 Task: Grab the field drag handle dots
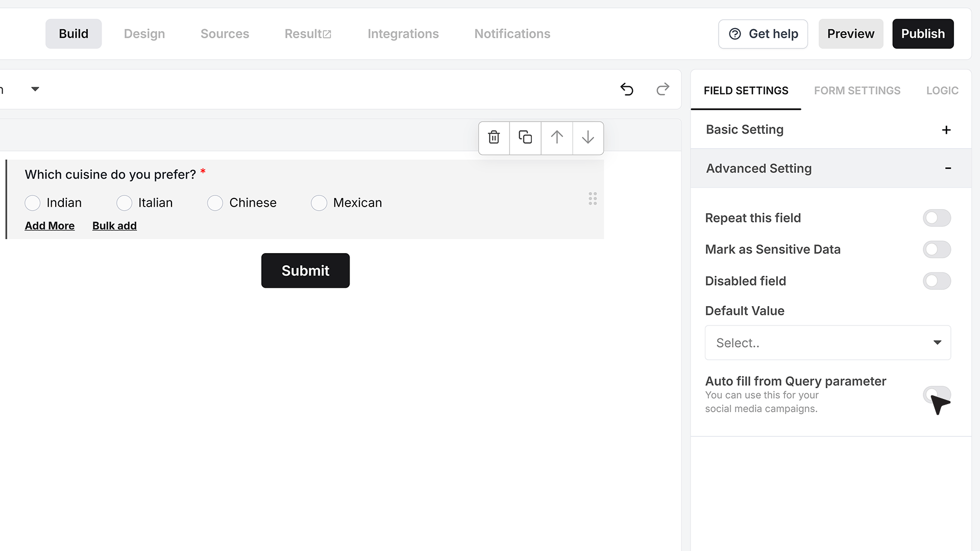click(593, 198)
